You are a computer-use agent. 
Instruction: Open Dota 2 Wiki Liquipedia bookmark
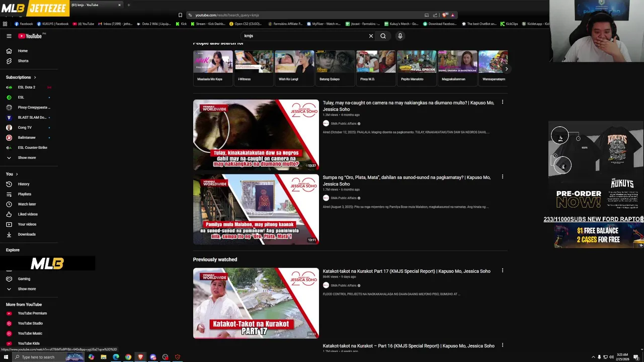(x=154, y=24)
